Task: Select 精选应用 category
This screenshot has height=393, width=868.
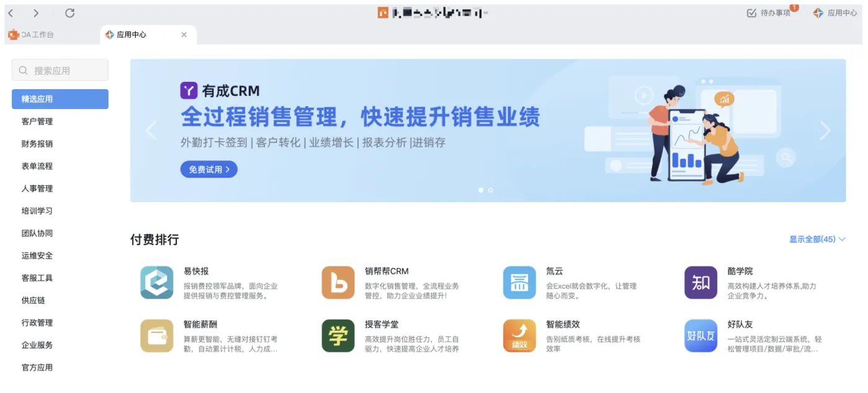Action: click(60, 99)
